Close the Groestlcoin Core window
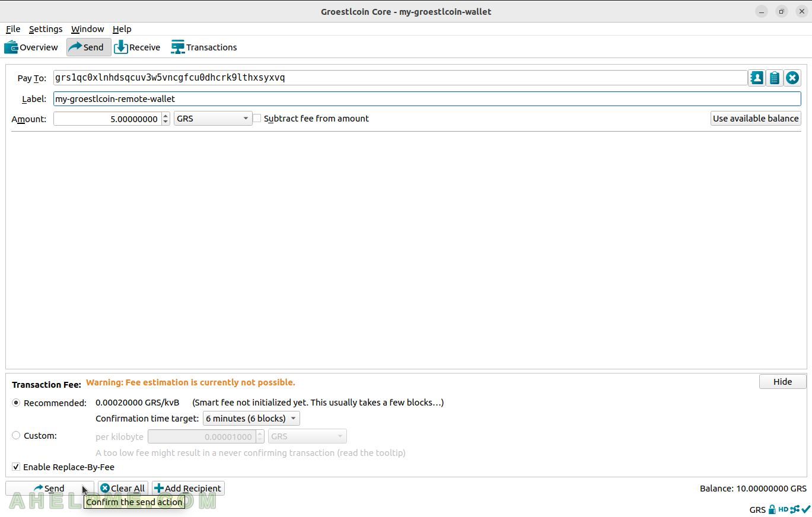Screen dimensions: 812x517 (x=801, y=11)
